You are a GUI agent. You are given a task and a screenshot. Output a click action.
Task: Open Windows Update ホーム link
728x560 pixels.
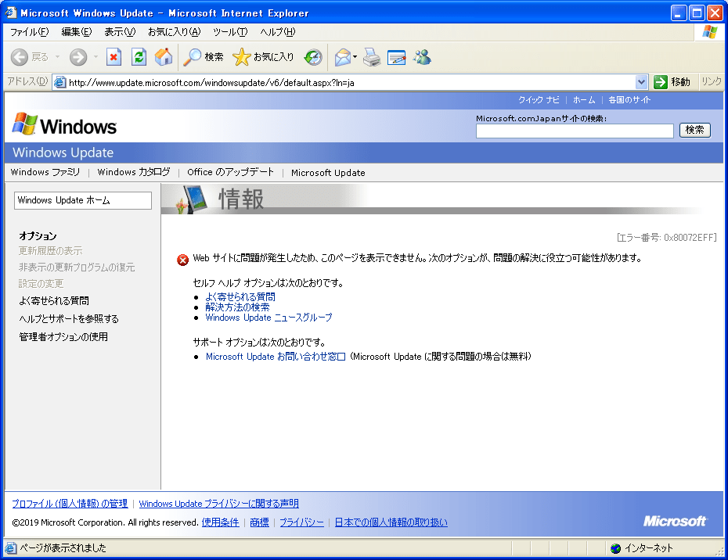click(x=83, y=200)
